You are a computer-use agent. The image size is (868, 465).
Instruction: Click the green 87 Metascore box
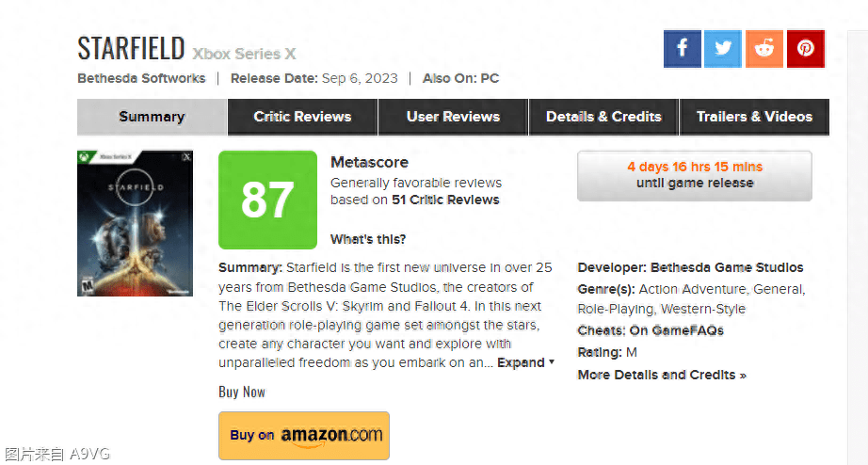point(267,200)
